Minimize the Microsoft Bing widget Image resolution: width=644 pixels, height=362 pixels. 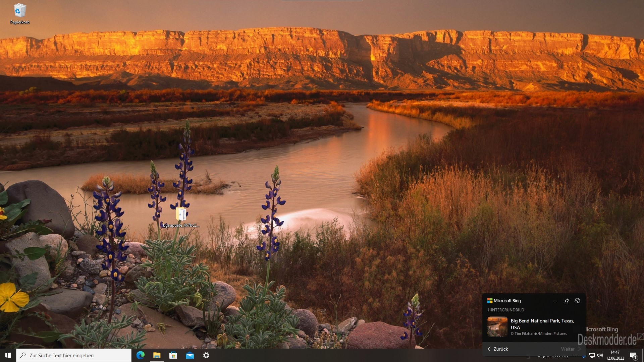556,301
